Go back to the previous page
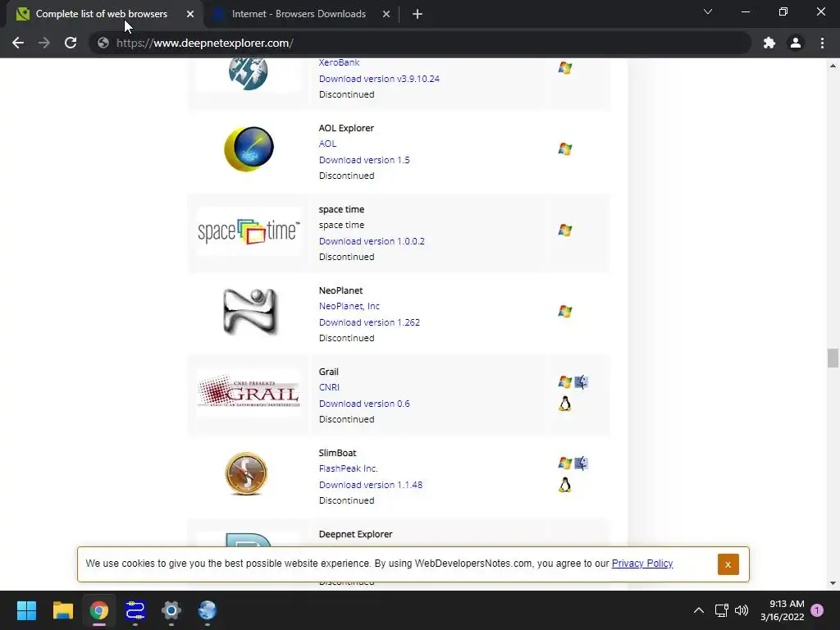This screenshot has width=840, height=630. [18, 43]
